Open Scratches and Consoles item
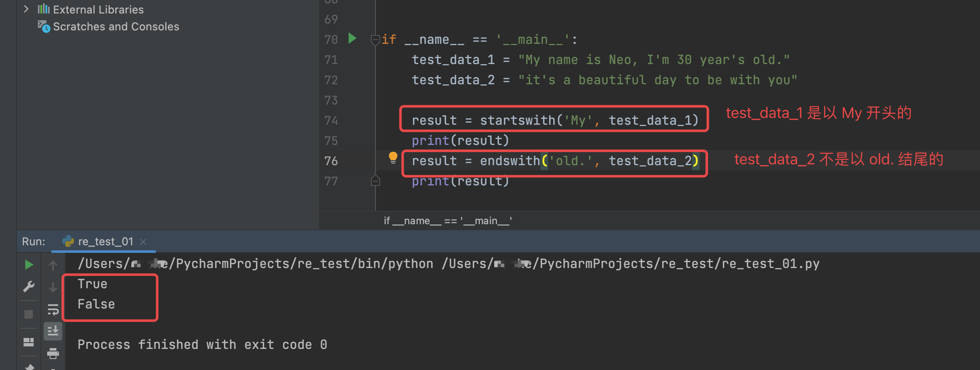 point(116,27)
